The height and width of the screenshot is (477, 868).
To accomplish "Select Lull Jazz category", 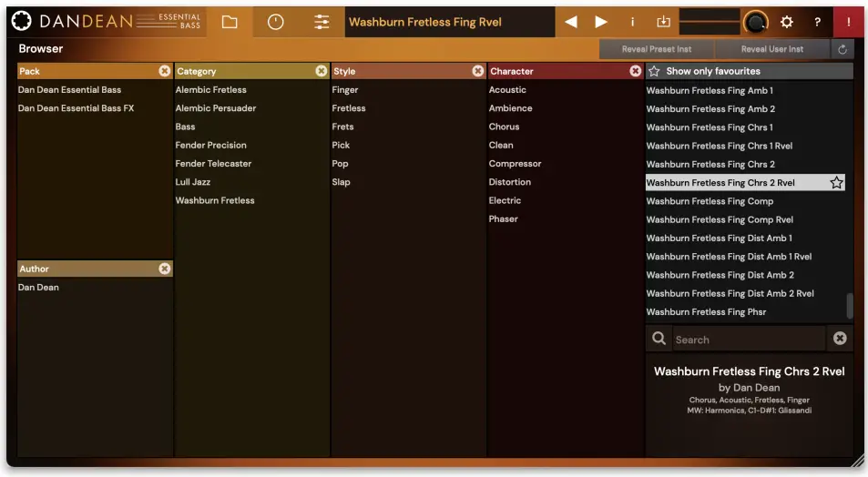I will [x=193, y=181].
